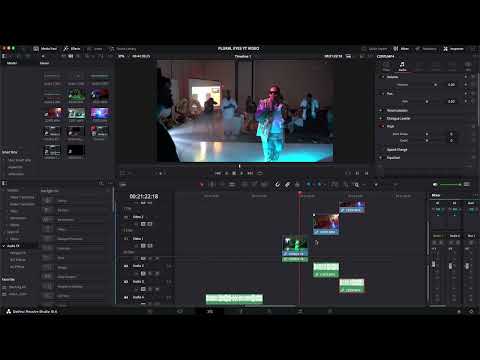The height and width of the screenshot is (360, 480).
Task: Click the Pan slider handle in Inspector
Action: tap(427, 101)
